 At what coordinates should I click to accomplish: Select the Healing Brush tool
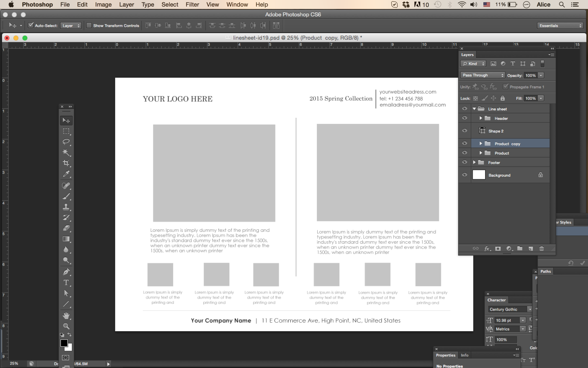click(x=66, y=186)
